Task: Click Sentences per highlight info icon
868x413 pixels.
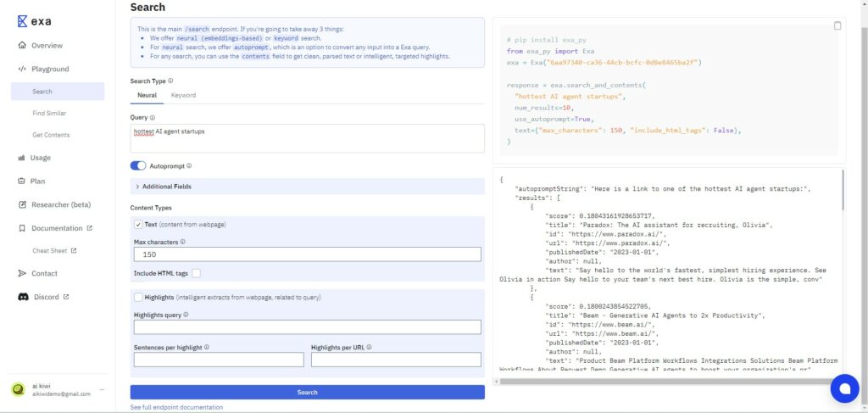Action: [x=207, y=347]
